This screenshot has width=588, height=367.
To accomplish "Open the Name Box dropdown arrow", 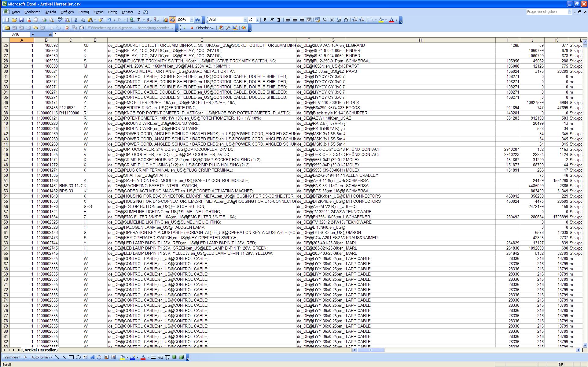I will (x=33, y=35).
